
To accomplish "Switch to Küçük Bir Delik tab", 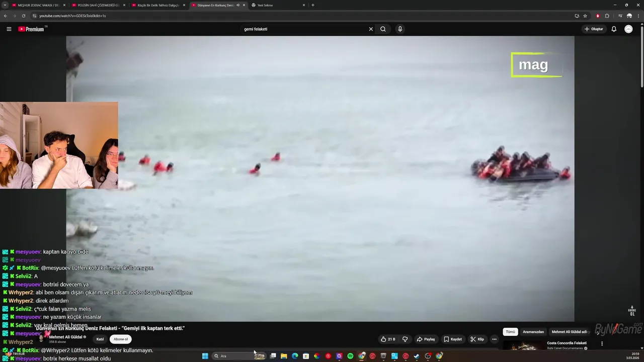I will point(158,5).
